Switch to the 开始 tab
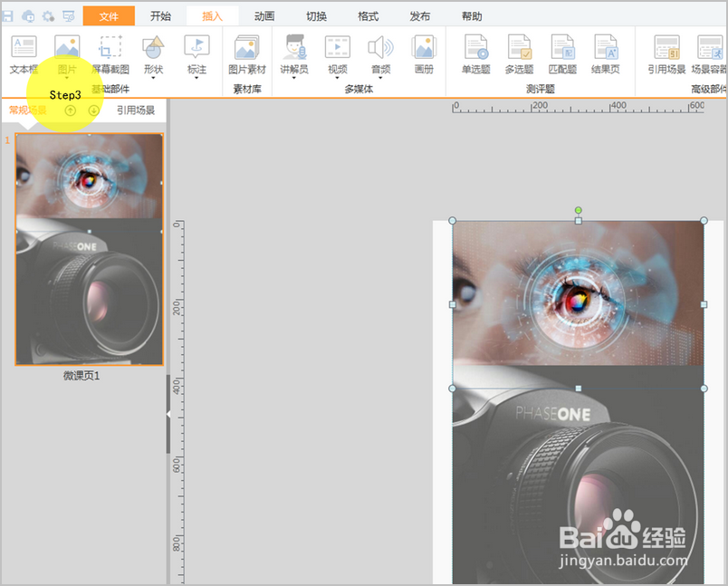Screen dimensions: 728x586 pos(160,16)
